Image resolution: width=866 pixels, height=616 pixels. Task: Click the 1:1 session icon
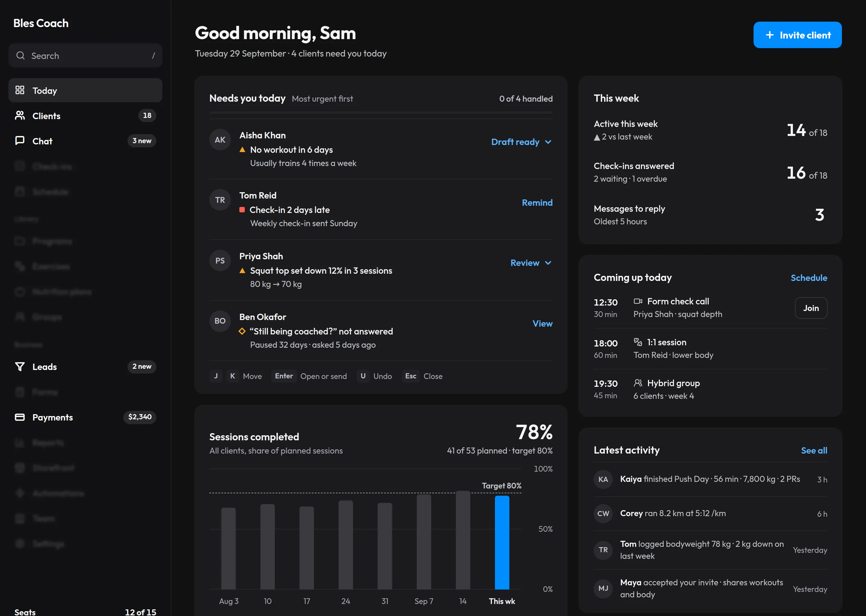[638, 342]
